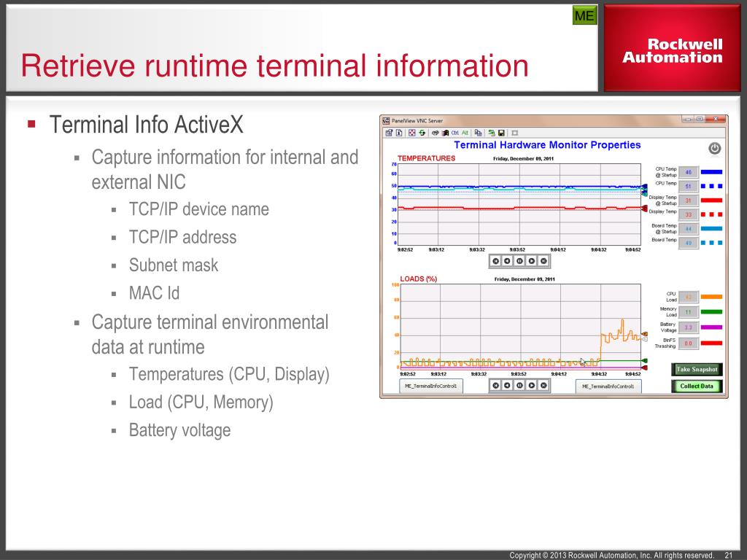Click the disconnect toolbar icon
This screenshot has height=560, width=747.
(514, 133)
